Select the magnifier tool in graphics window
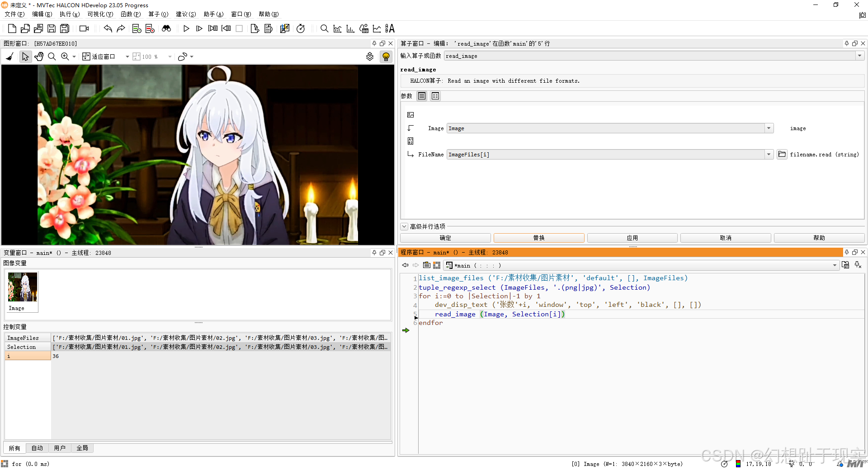 [52, 56]
